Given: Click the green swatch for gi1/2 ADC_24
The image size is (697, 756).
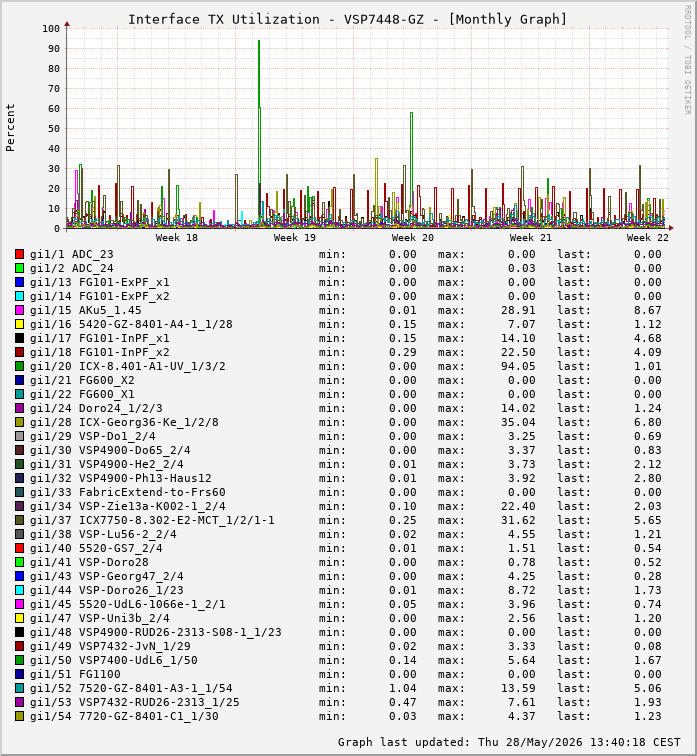Looking at the screenshot, I should tap(19, 268).
